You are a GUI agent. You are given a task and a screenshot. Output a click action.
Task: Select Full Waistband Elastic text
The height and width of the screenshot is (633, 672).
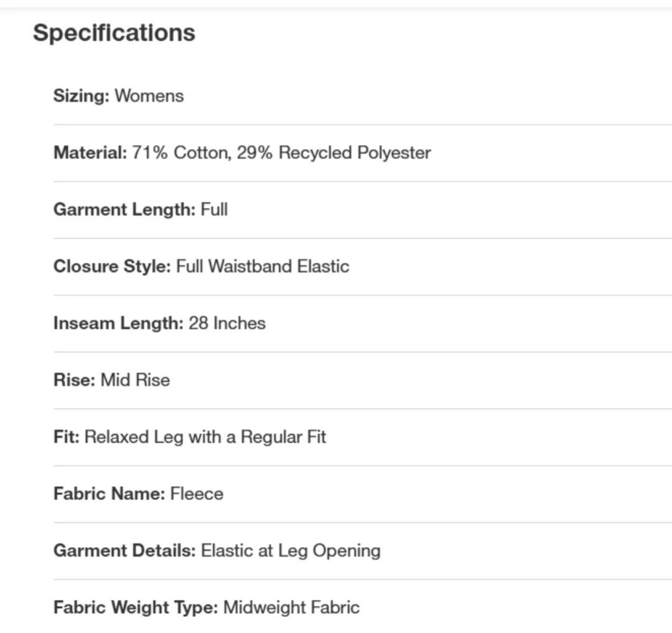pos(263,266)
